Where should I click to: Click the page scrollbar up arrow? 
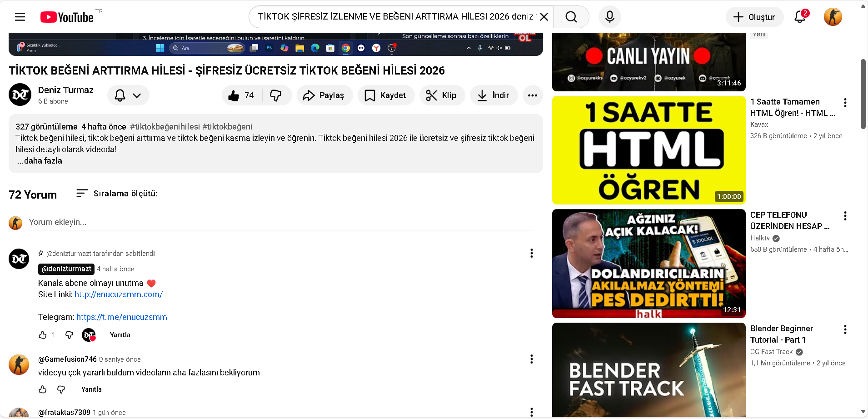coord(863,6)
